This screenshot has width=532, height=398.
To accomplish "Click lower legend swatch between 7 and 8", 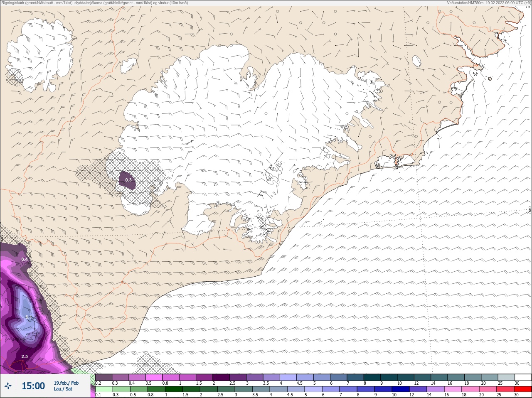I will (348, 389).
